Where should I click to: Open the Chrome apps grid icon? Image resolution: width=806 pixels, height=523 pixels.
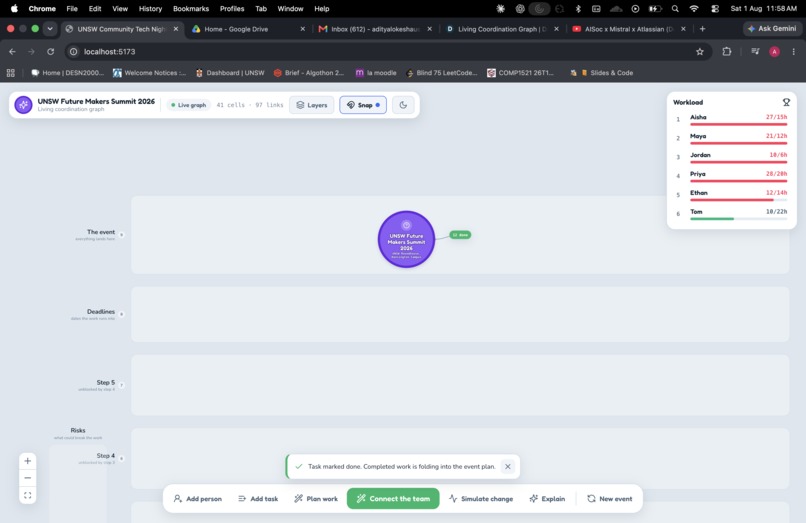(x=10, y=73)
